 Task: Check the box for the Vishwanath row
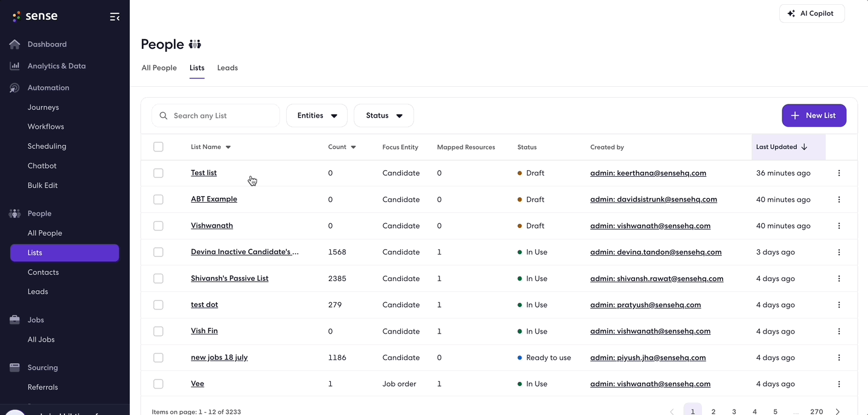pyautogui.click(x=158, y=226)
